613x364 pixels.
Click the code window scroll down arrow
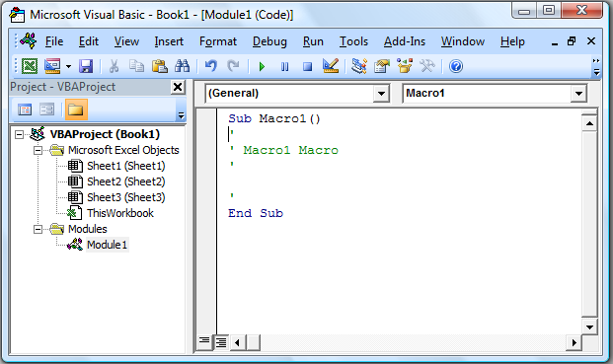click(589, 328)
